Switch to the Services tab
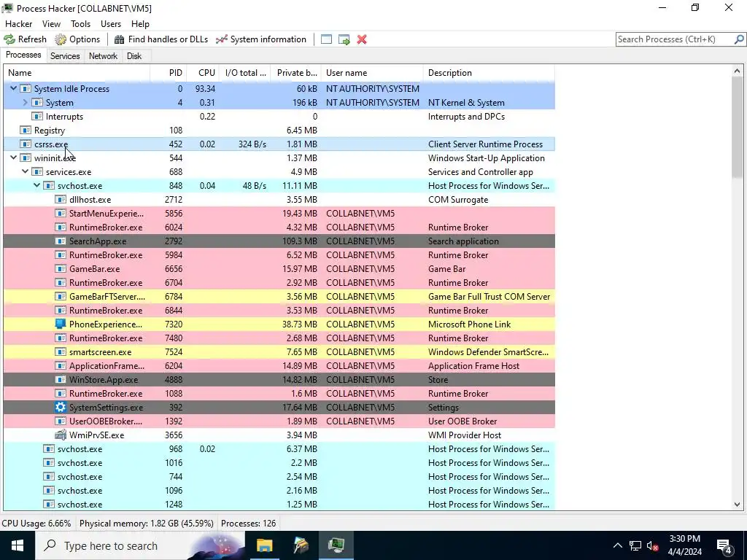Image resolution: width=747 pixels, height=560 pixels. [x=65, y=55]
